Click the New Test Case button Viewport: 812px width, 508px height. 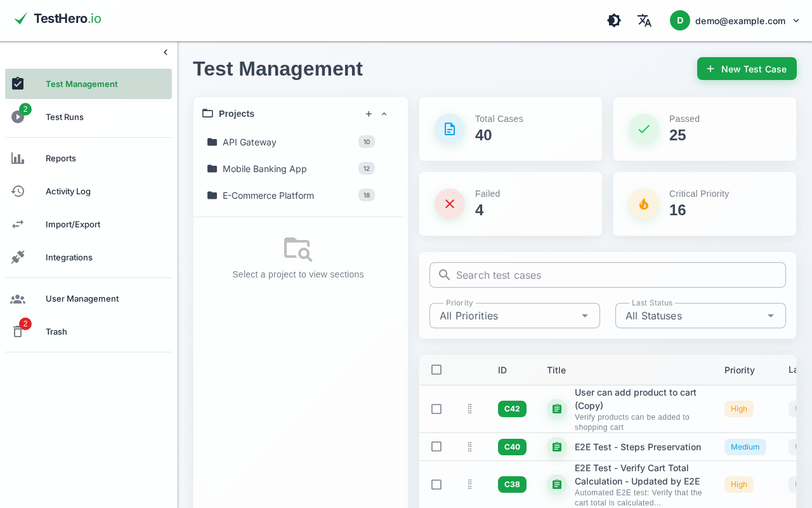747,69
